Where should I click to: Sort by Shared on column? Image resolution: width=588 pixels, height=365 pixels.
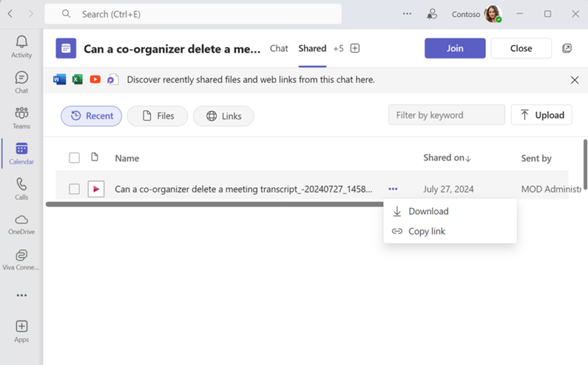point(446,158)
